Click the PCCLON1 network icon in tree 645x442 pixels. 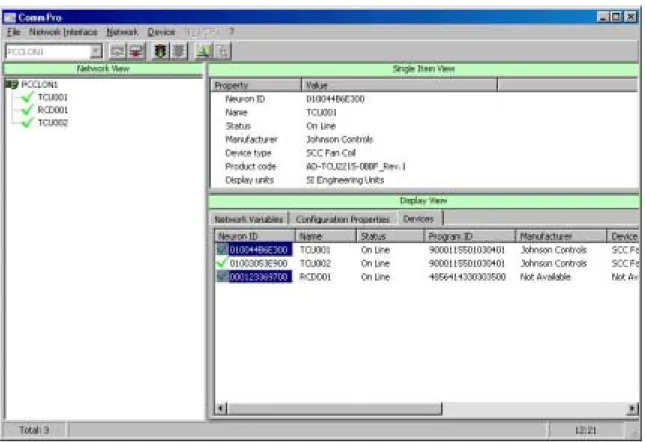pos(12,85)
